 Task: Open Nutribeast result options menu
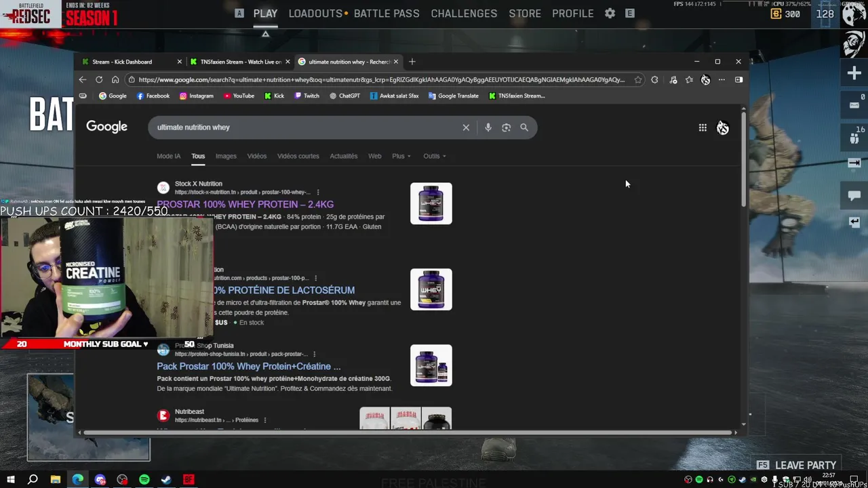265,420
